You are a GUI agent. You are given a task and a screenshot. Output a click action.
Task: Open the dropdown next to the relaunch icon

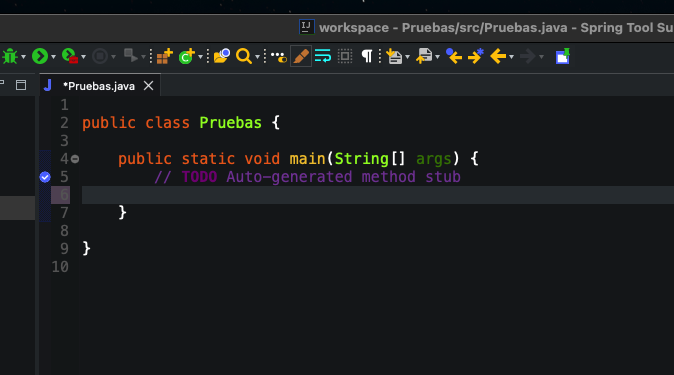tap(144, 57)
